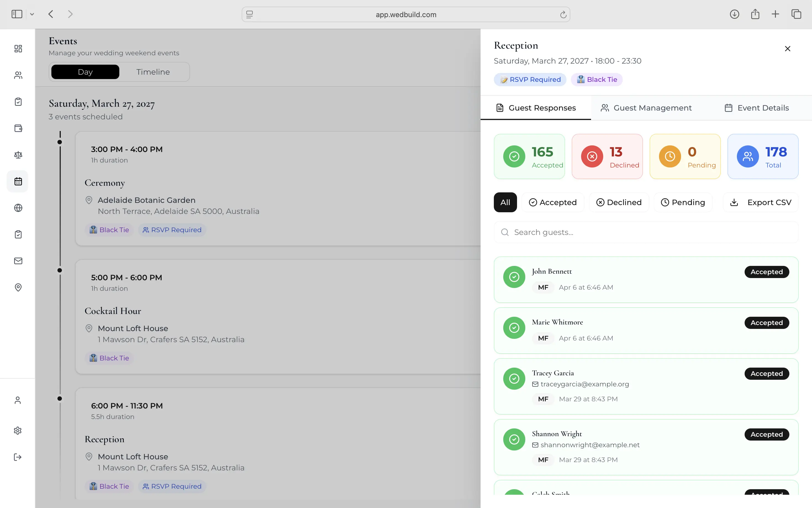
Task: Open the settings gear icon in sidebar
Action: coord(18,431)
